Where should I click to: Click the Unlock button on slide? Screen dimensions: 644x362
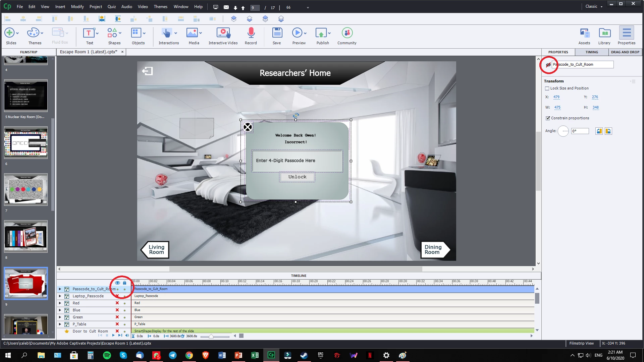point(297,177)
